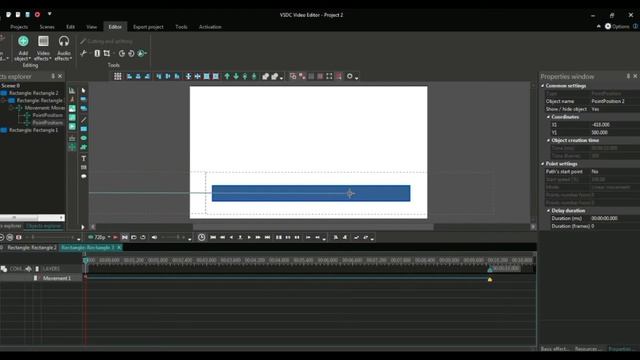The height and width of the screenshot is (360, 640).
Task: Edit the Y1 coordinate value field
Action: [x=615, y=133]
